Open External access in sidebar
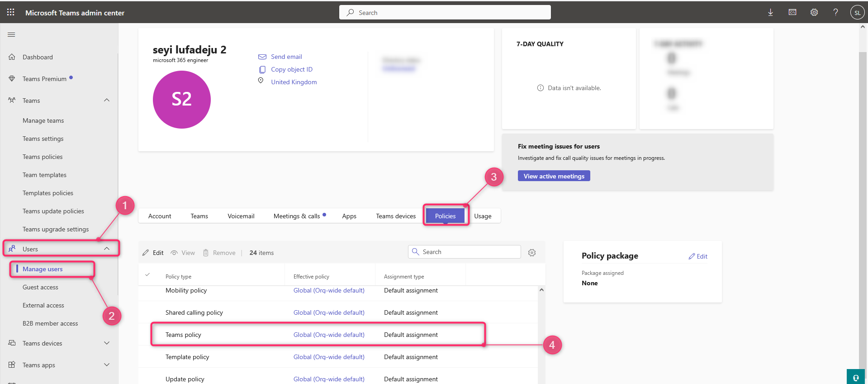 [x=43, y=305]
